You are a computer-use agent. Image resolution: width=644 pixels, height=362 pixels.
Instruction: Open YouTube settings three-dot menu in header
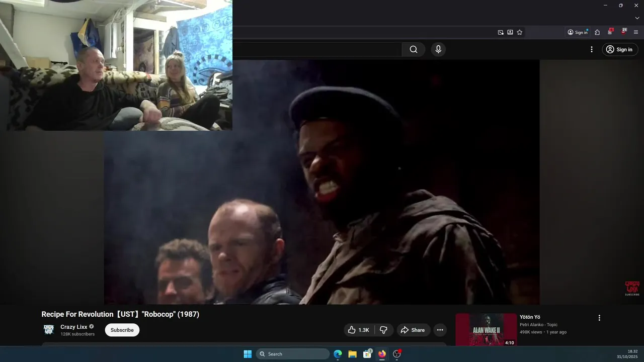(x=592, y=49)
